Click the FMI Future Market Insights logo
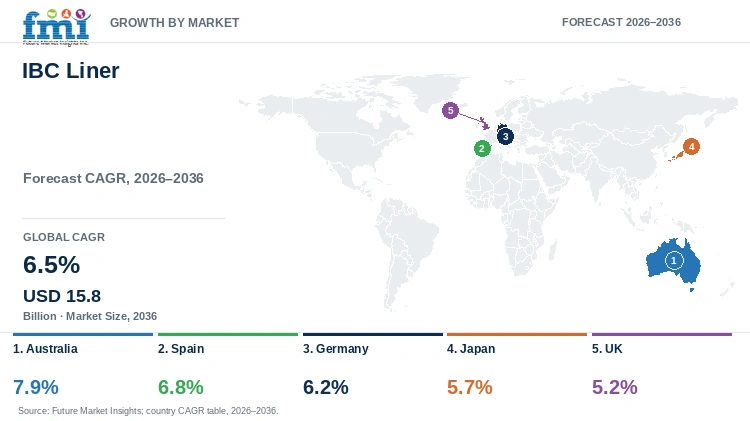 (x=56, y=27)
